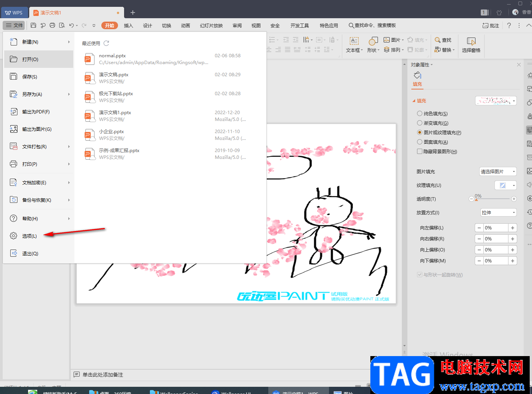Toggle 隐藏背景图形(H) checkbox
Viewport: 532px width, 394px height.
pos(419,151)
